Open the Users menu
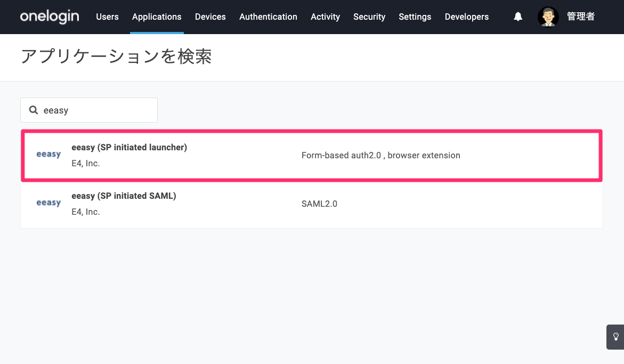 point(108,17)
